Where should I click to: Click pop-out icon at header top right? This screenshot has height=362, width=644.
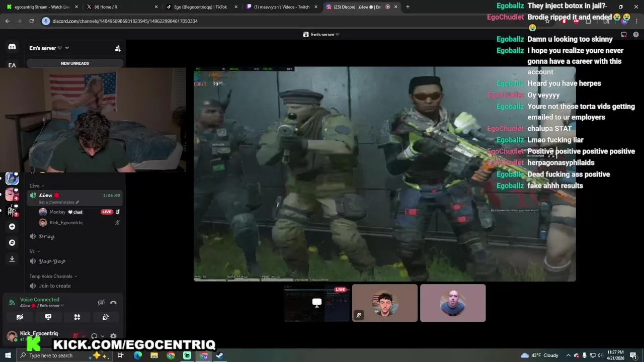click(x=624, y=35)
